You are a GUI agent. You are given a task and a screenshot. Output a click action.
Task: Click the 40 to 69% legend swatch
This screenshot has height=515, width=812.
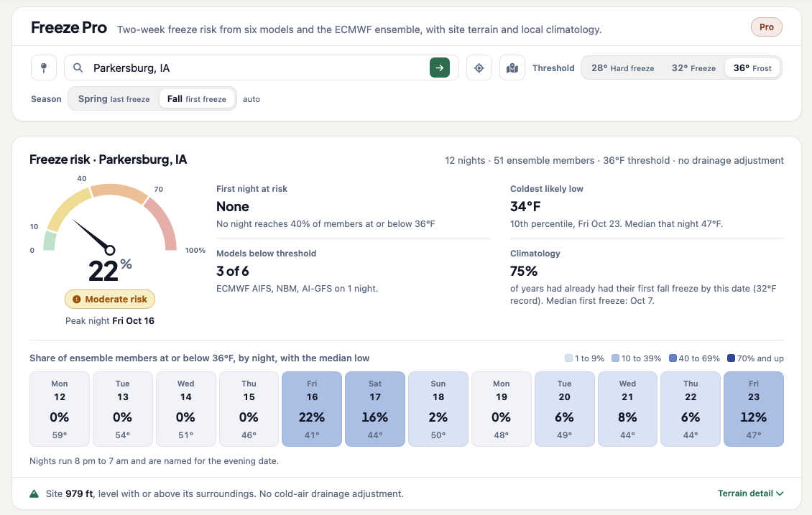673,358
